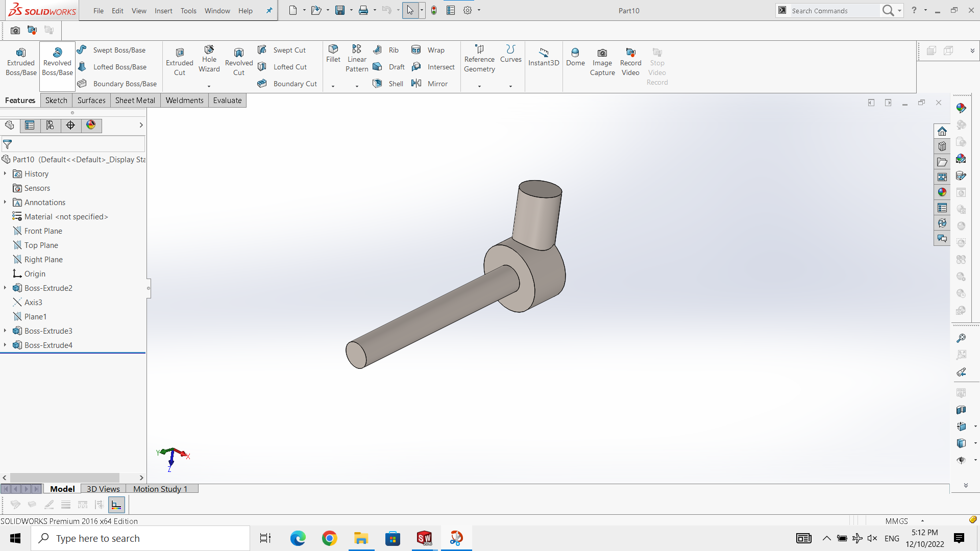
Task: Select the Mirror feature
Action: 430,84
